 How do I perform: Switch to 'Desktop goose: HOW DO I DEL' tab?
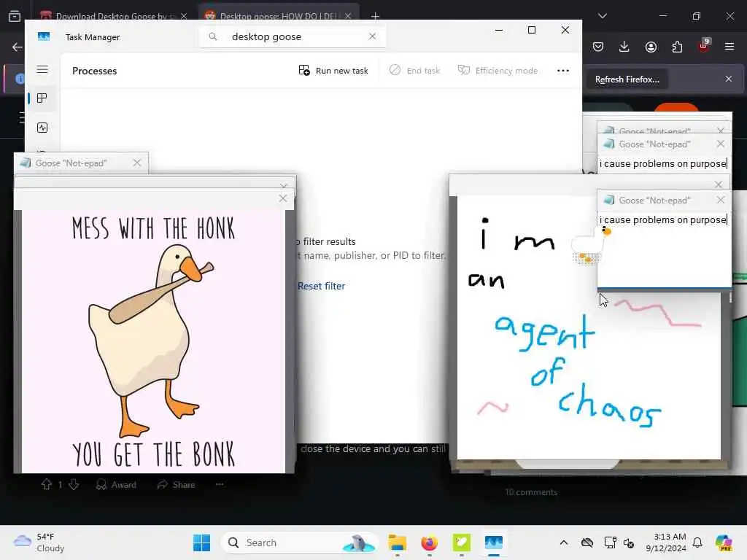(278, 16)
